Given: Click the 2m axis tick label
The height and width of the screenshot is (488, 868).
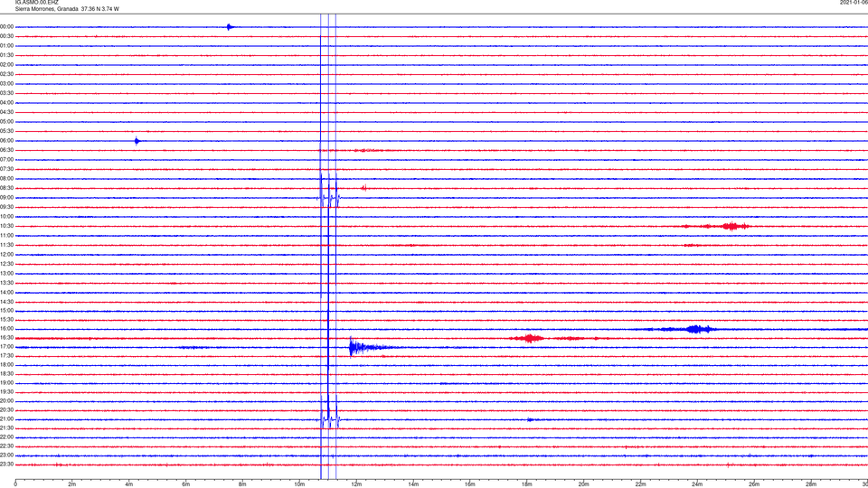Looking at the screenshot, I should coord(72,484).
